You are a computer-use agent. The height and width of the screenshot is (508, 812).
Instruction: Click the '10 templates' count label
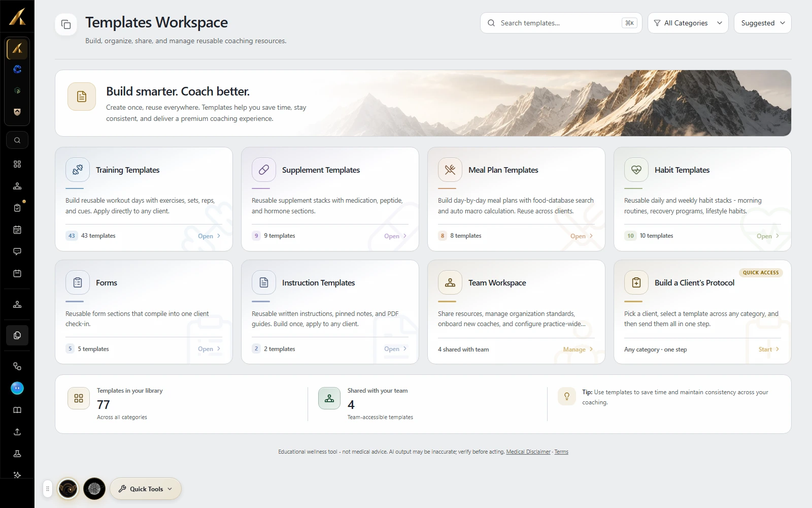tap(656, 236)
